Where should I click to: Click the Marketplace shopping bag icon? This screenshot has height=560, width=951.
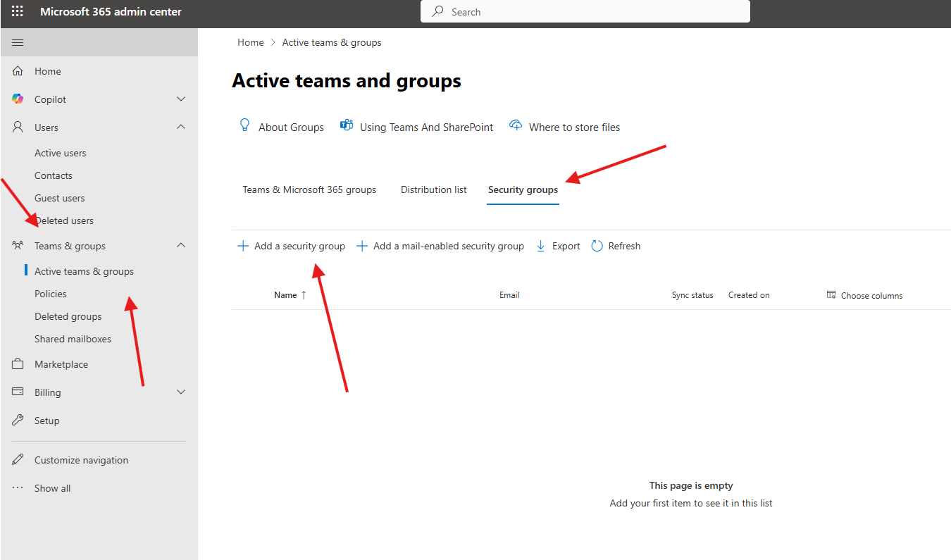click(x=18, y=364)
